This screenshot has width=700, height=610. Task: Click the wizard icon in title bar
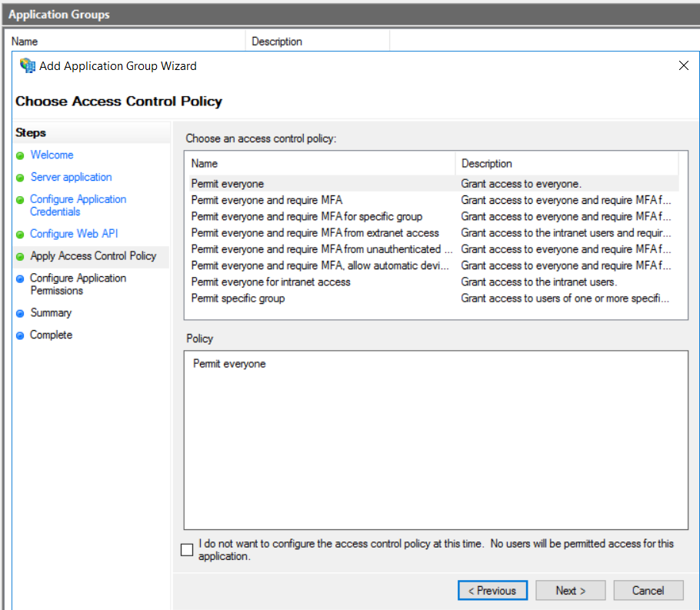click(x=28, y=65)
